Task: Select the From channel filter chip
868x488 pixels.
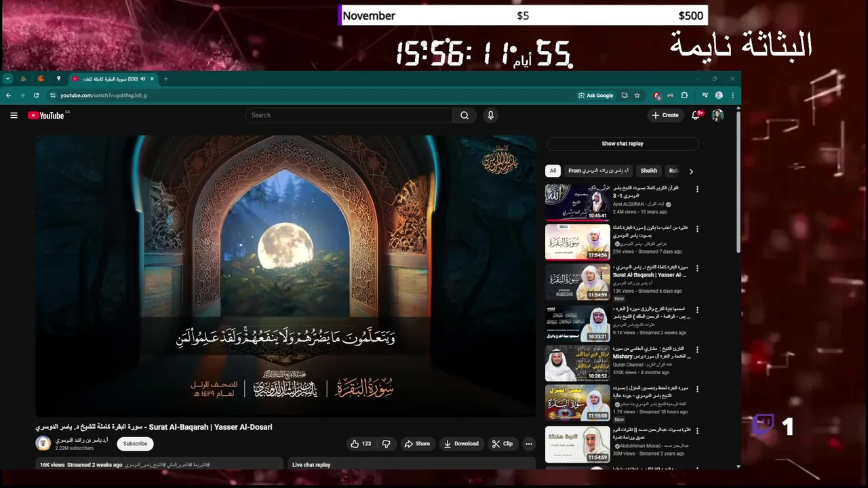Action: coord(599,171)
